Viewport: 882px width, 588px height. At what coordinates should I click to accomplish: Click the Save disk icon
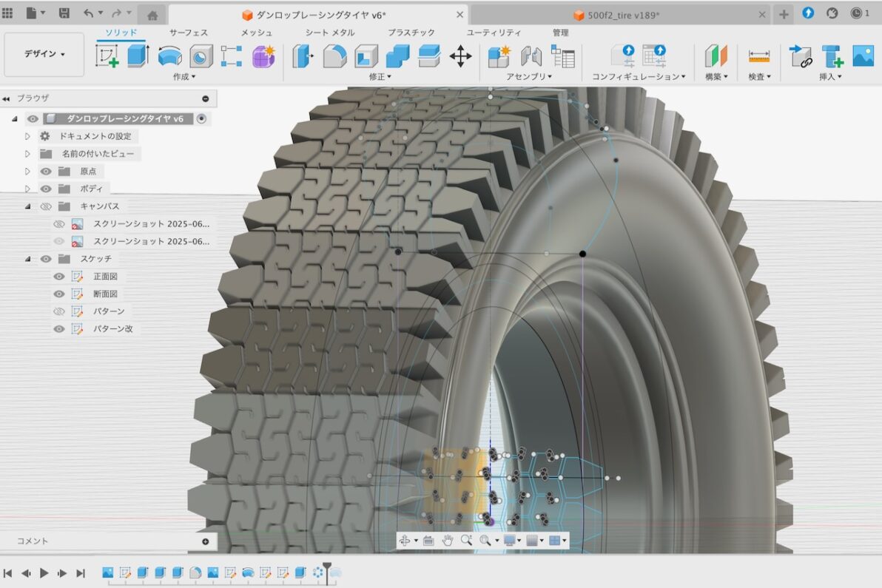pyautogui.click(x=64, y=13)
